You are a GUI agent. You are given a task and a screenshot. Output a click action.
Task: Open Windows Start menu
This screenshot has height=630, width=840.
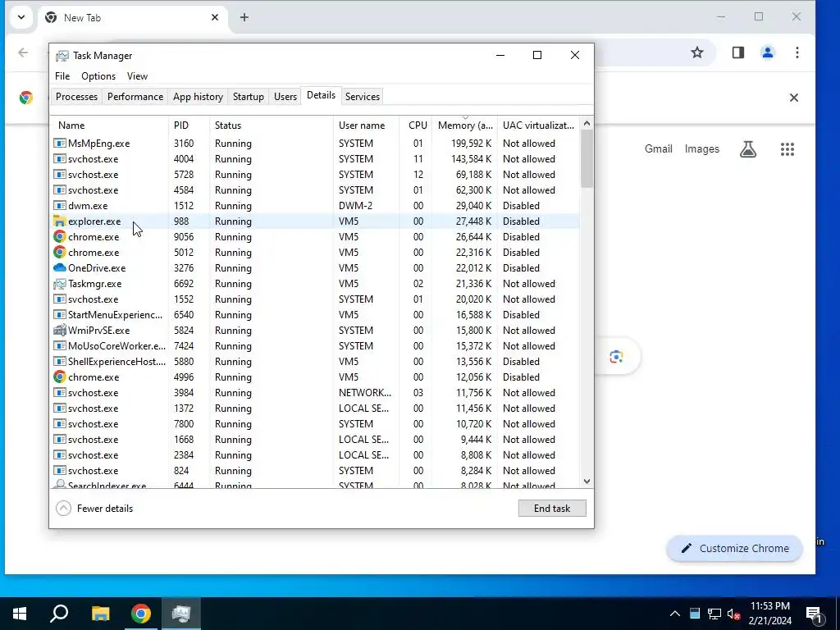[20, 614]
